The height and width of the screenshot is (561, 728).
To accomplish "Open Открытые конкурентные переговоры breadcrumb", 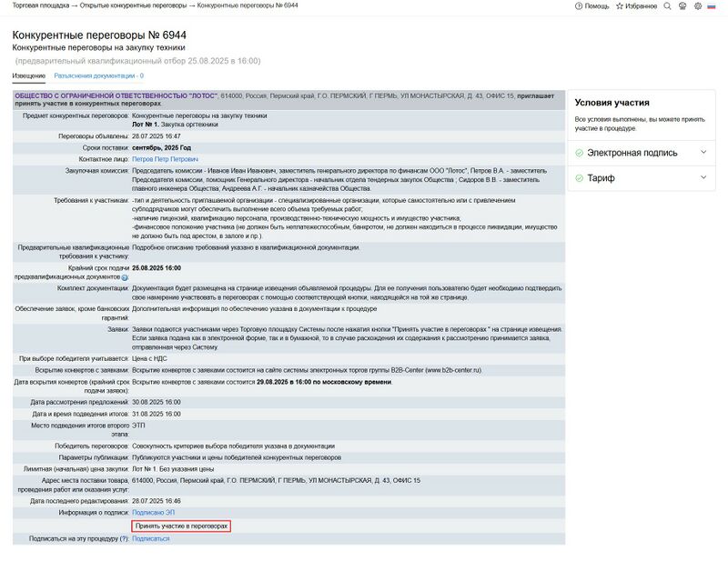I will [x=134, y=5].
